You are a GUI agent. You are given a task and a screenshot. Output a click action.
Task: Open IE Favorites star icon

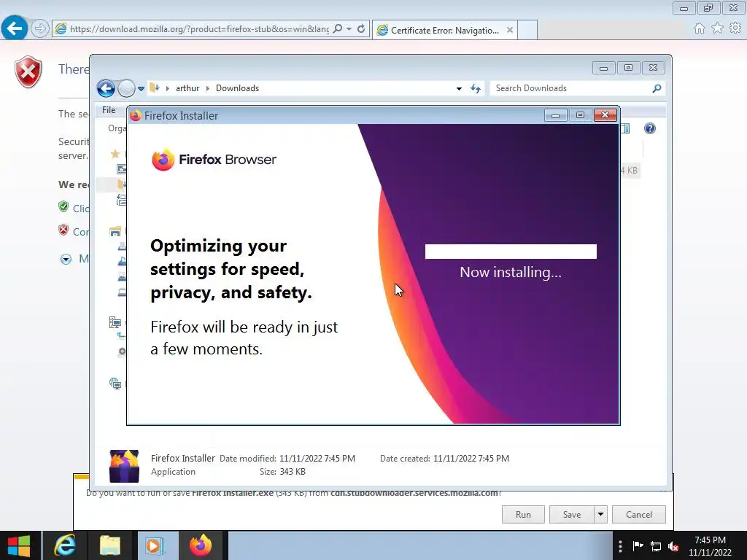click(x=718, y=28)
